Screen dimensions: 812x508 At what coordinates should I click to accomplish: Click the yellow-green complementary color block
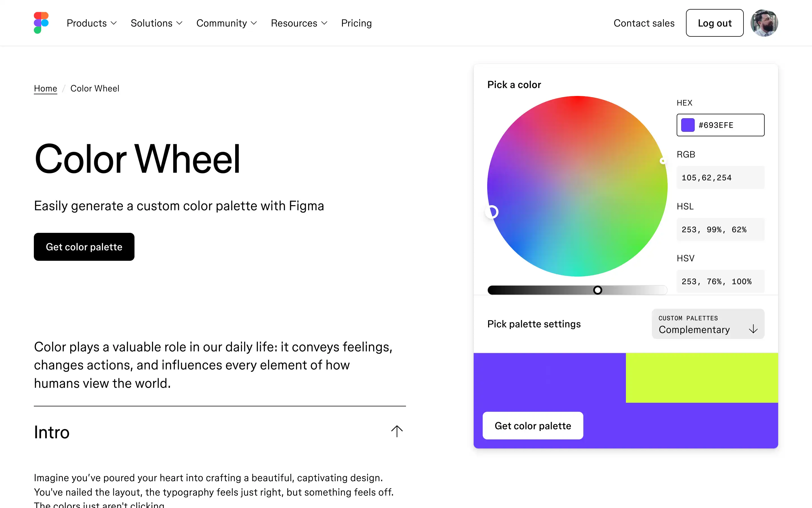click(x=702, y=378)
